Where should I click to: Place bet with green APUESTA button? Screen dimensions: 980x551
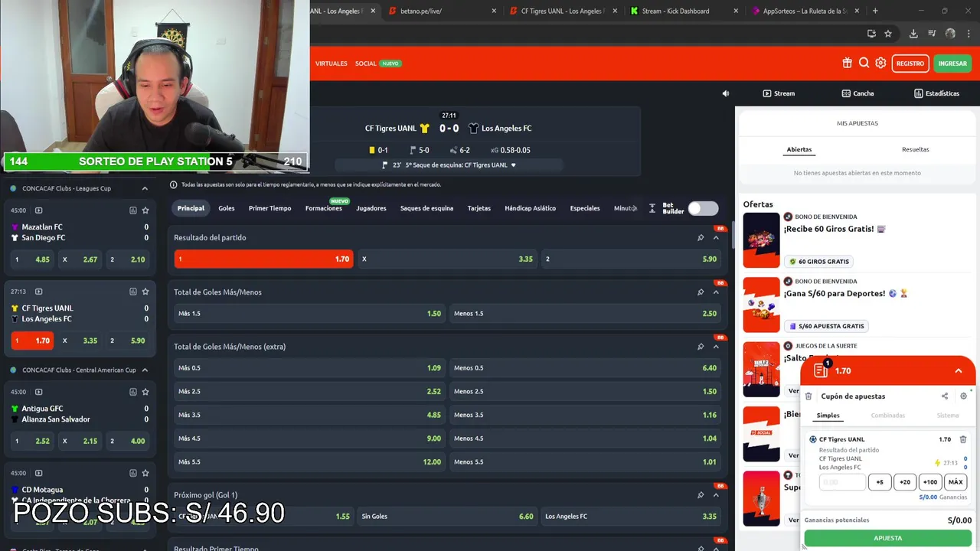(887, 538)
